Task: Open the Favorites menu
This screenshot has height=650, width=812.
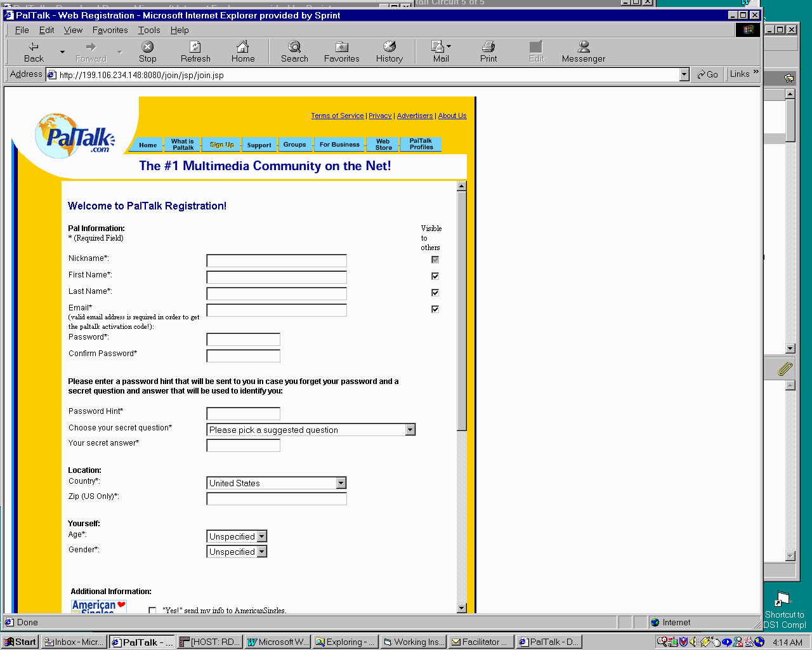Action: (110, 30)
